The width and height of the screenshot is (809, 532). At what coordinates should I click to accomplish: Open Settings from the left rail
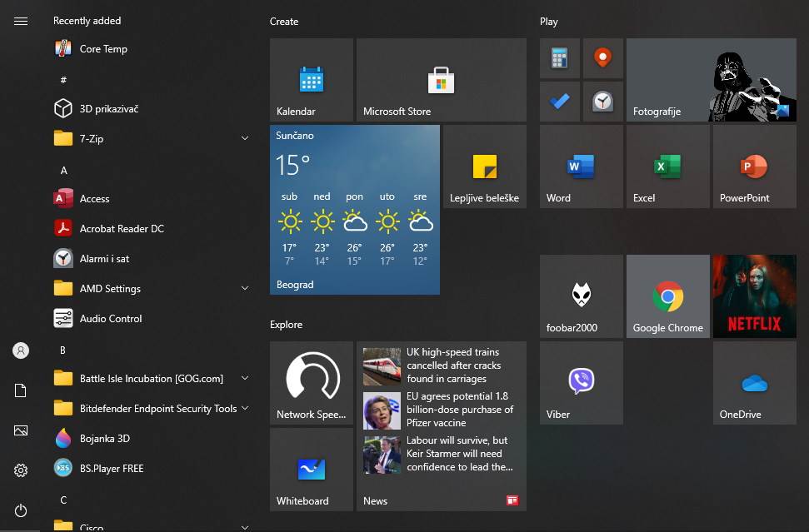point(20,470)
